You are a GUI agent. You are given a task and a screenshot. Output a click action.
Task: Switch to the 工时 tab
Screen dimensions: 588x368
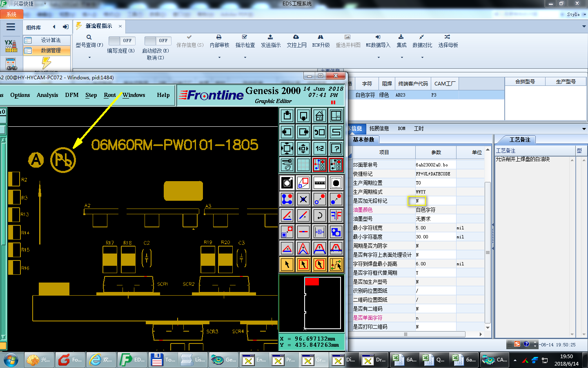coord(419,128)
